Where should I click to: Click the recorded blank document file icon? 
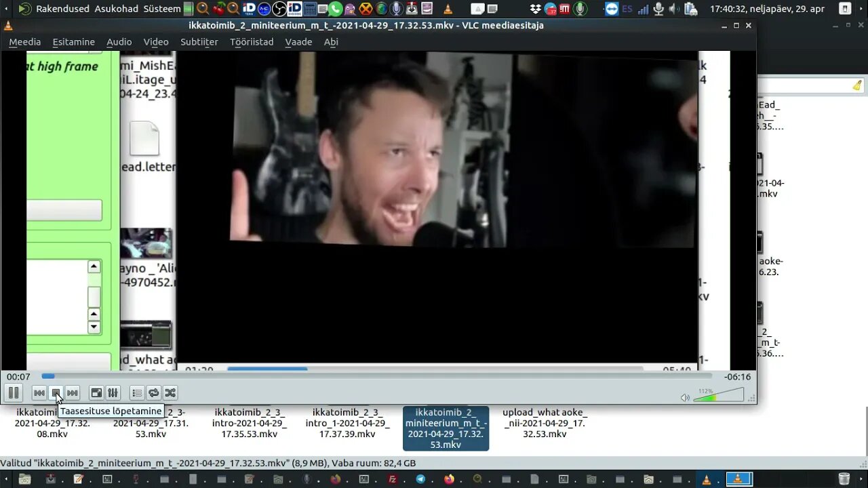tap(144, 138)
